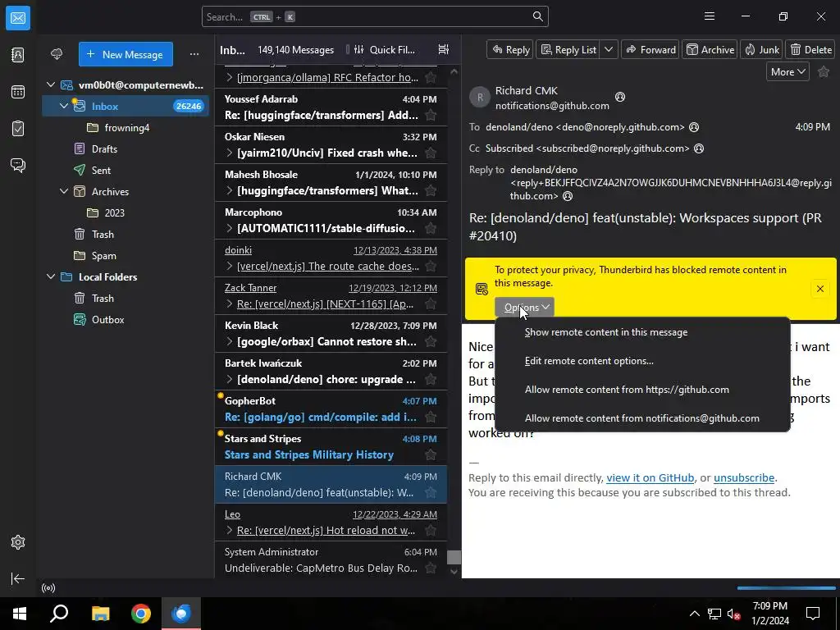Click contact icon beside subscribed@noreply.github.com
Screen dimensions: 840x630
pos(699,148)
